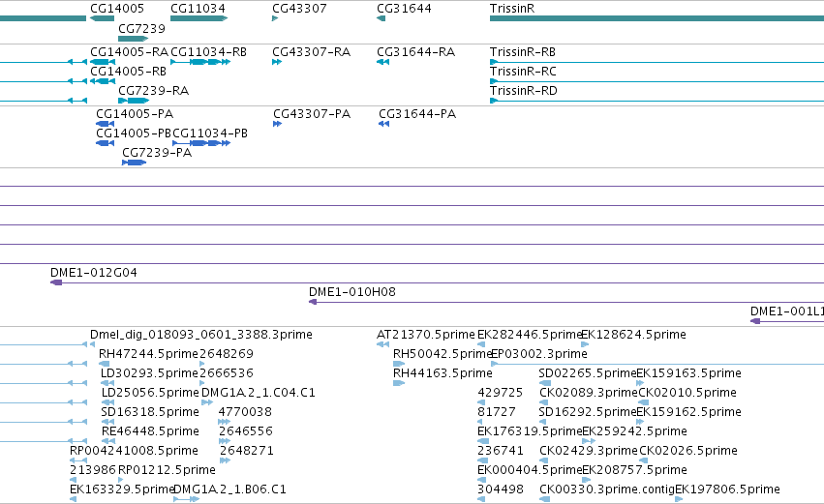Click the SD16292.5prime EST label
Image resolution: width=824 pixels, height=504 pixels.
tap(588, 412)
